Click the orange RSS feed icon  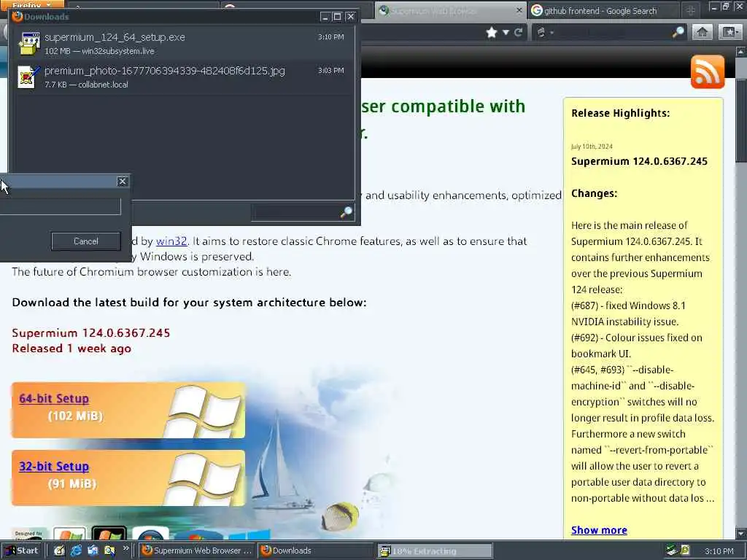tap(708, 72)
